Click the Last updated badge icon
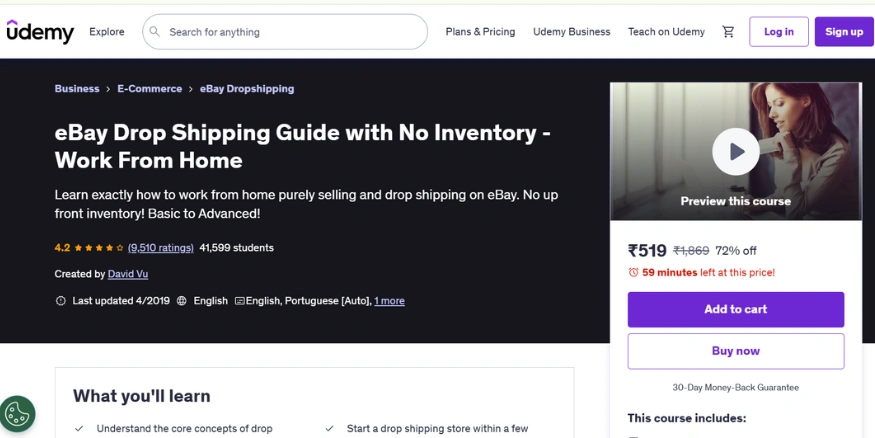The height and width of the screenshot is (438, 875). [60, 301]
